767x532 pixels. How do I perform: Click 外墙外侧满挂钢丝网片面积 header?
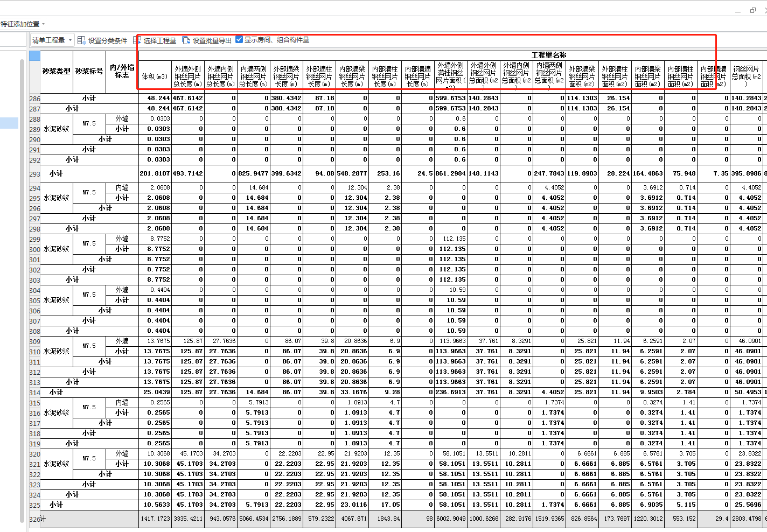451,76
